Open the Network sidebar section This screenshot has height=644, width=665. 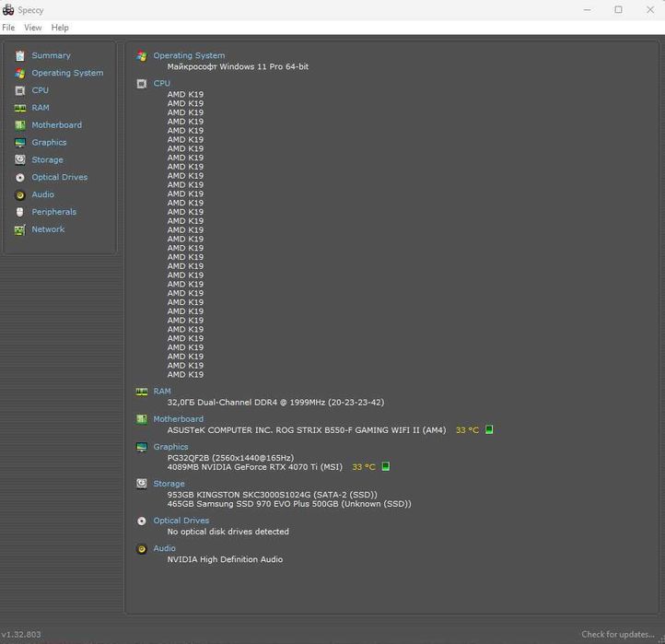coord(48,229)
